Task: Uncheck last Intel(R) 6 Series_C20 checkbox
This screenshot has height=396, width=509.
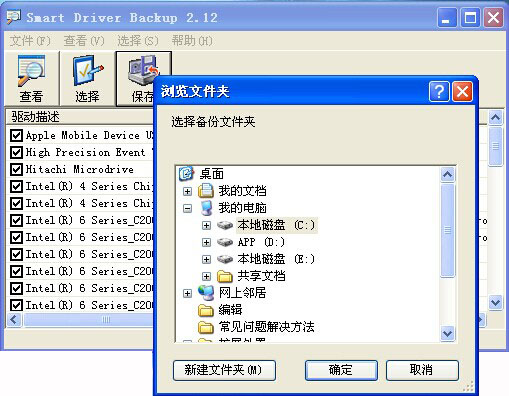Action: (16, 305)
